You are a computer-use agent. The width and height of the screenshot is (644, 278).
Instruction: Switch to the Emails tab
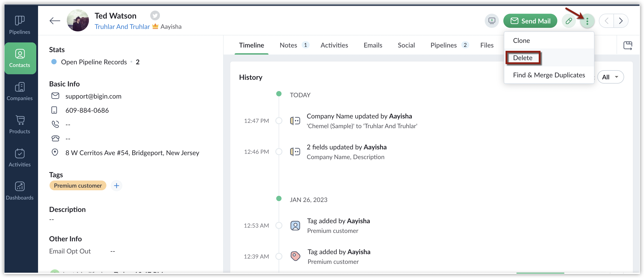click(373, 45)
